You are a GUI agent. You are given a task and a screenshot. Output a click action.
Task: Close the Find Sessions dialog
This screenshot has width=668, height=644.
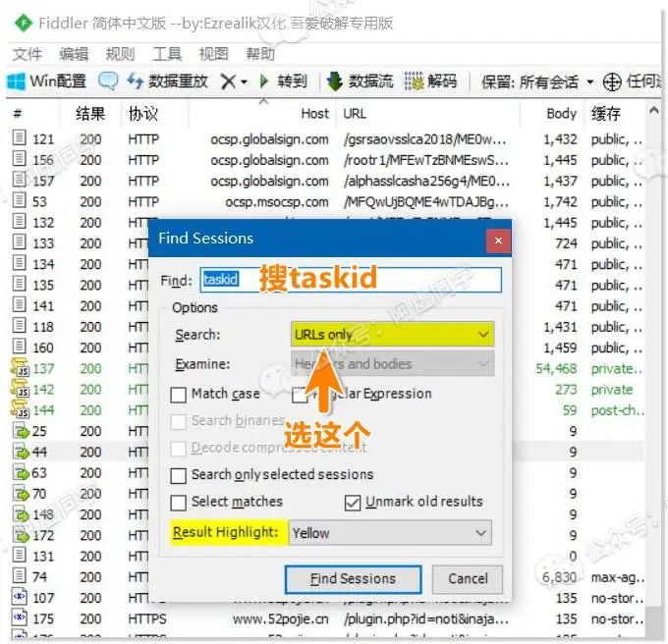coord(498,241)
